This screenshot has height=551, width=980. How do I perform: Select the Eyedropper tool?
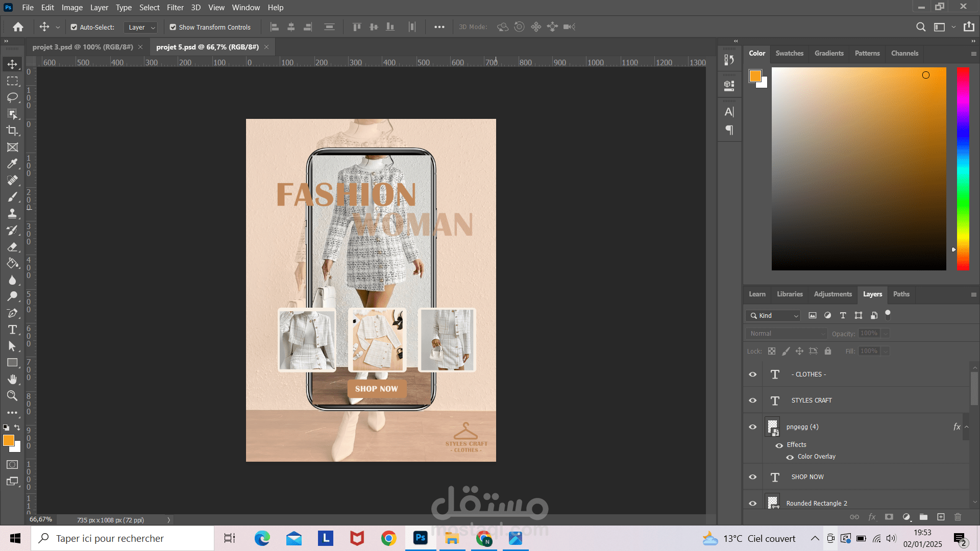[12, 164]
